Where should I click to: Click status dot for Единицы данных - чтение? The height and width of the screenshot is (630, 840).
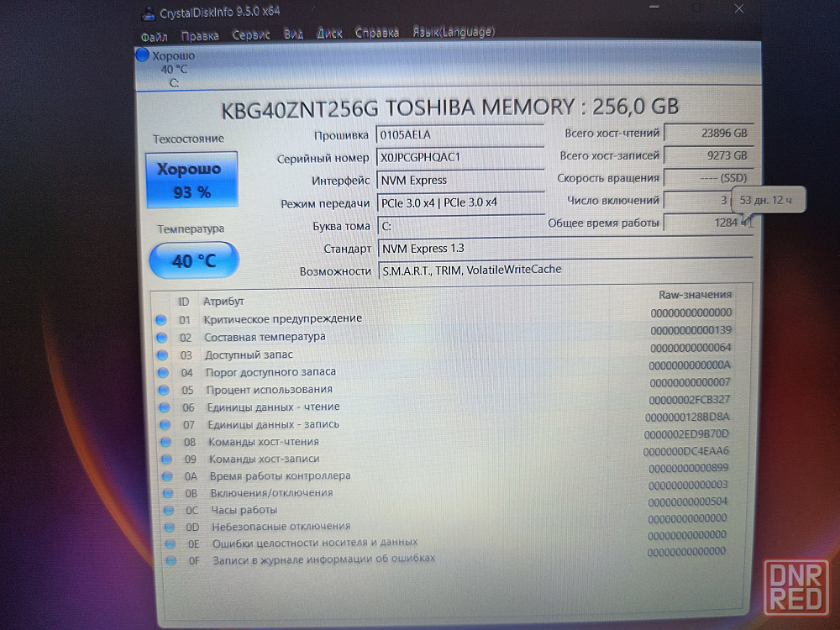165,407
